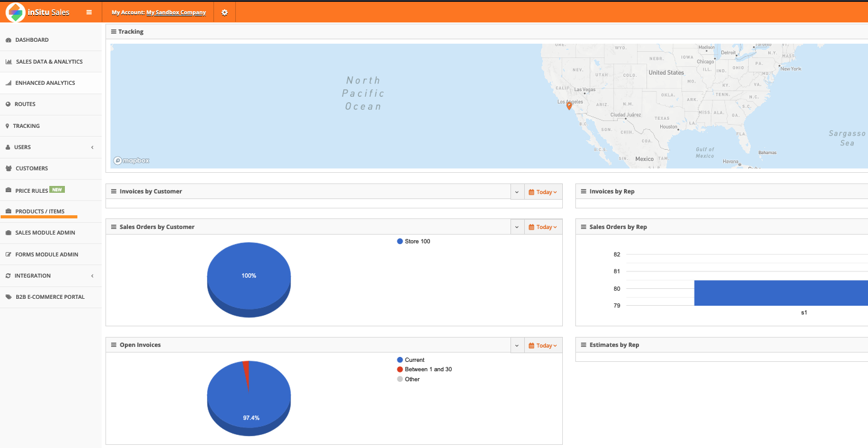Click the Mapbox logo on the map
This screenshot has width=868, height=448.
point(132,160)
